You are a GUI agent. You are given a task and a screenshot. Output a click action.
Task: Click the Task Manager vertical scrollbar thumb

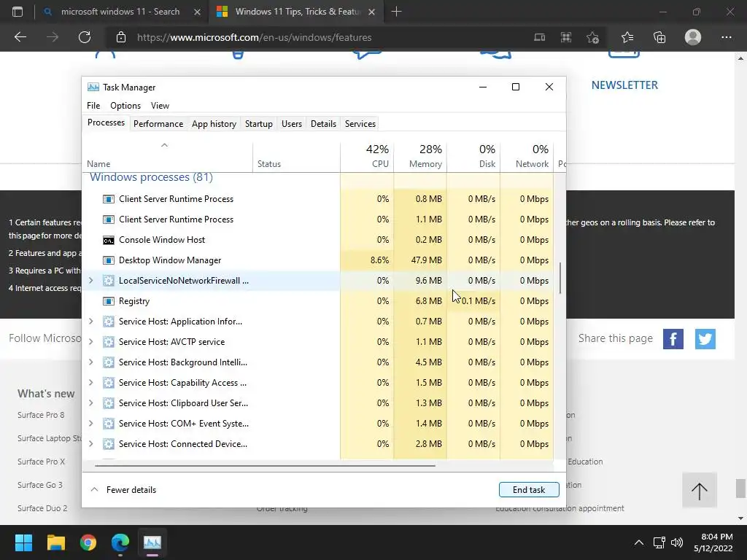coord(560,278)
